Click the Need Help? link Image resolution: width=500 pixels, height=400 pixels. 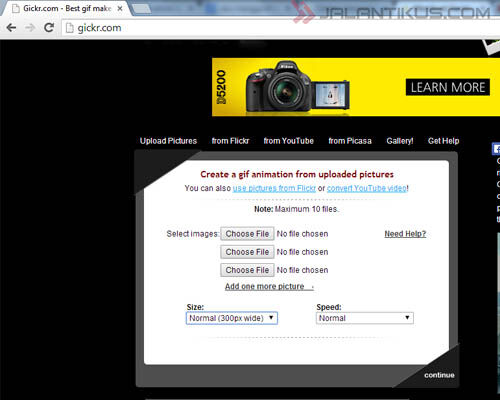pyautogui.click(x=405, y=234)
